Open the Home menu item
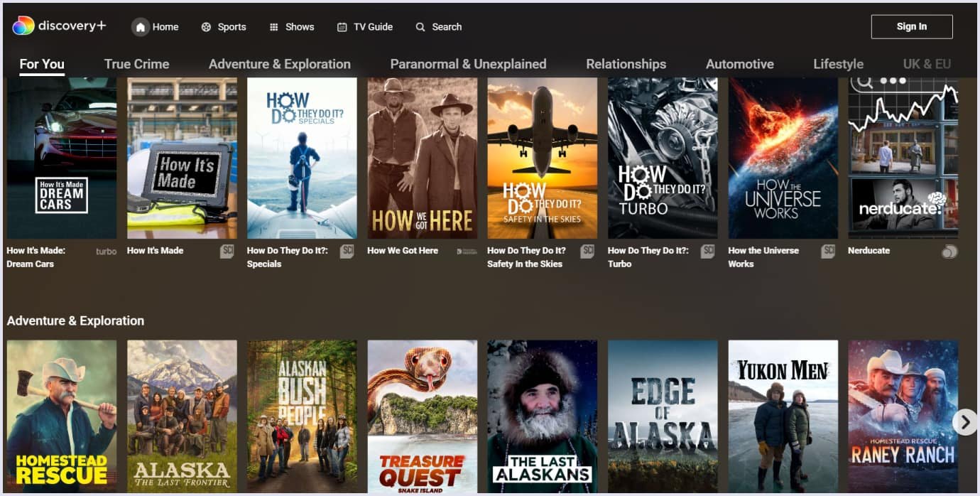The width and height of the screenshot is (980, 496). pos(156,27)
